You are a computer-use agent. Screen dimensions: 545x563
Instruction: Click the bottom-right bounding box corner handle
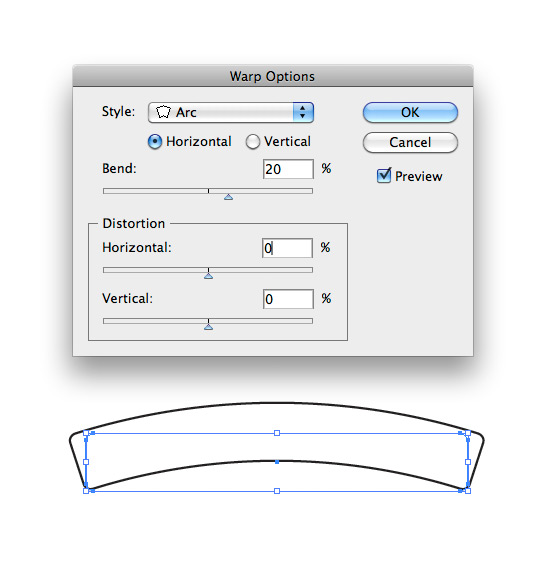468,491
